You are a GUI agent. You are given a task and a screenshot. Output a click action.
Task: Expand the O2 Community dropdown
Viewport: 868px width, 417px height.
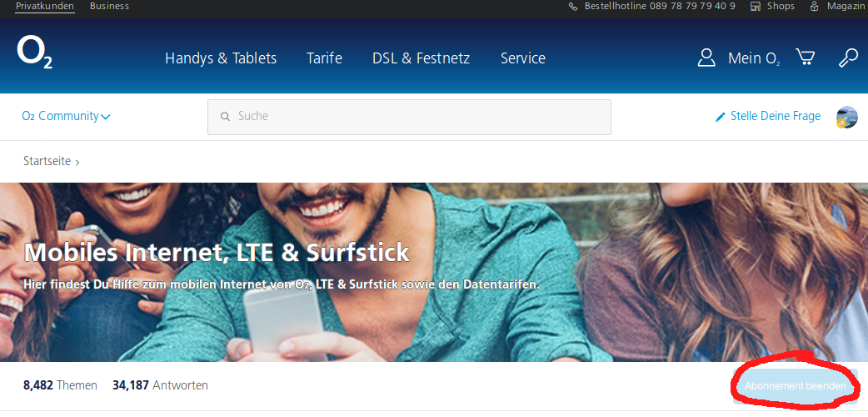[x=66, y=116]
